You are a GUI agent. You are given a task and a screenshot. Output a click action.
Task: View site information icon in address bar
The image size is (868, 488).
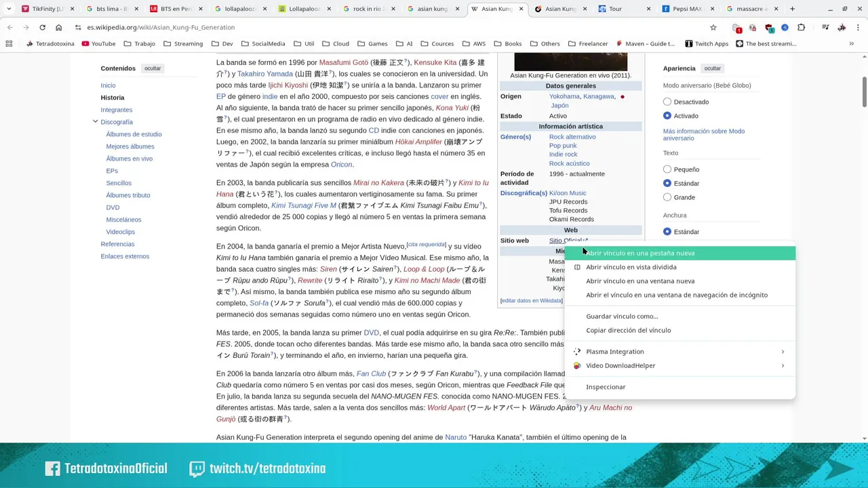point(79,27)
